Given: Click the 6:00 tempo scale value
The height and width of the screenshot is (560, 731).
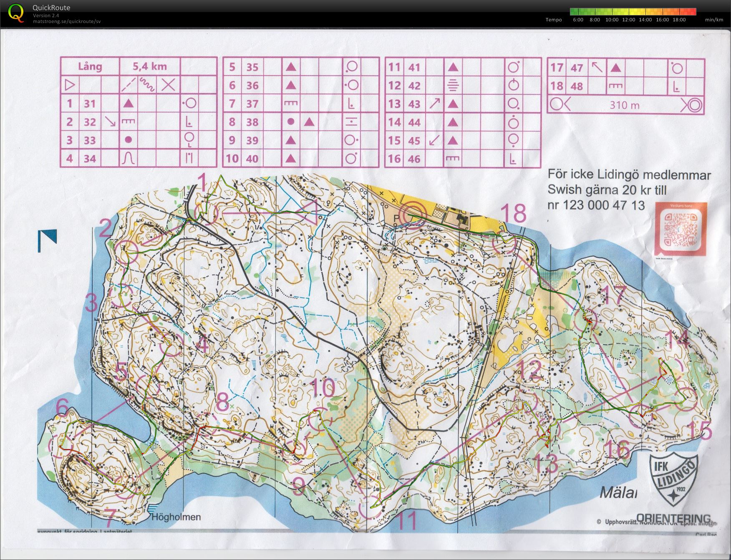Looking at the screenshot, I should pos(578,20).
